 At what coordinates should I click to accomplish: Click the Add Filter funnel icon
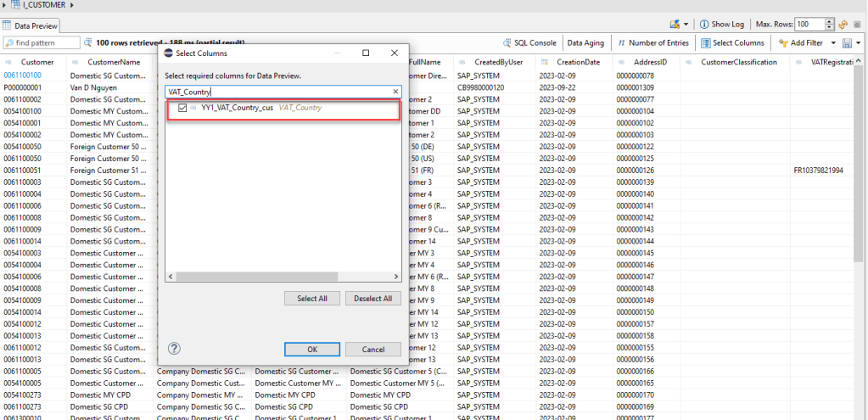[783, 42]
